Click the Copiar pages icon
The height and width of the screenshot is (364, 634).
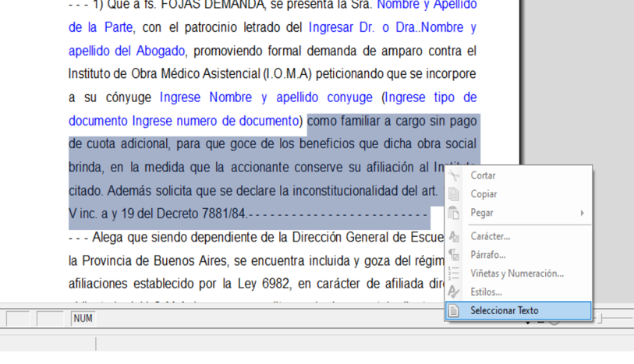tap(454, 195)
